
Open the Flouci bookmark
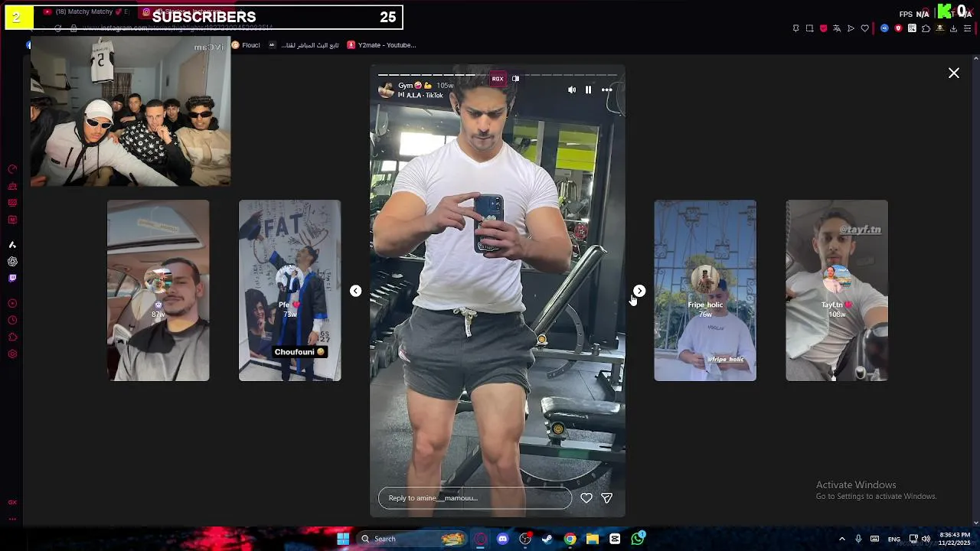click(246, 45)
